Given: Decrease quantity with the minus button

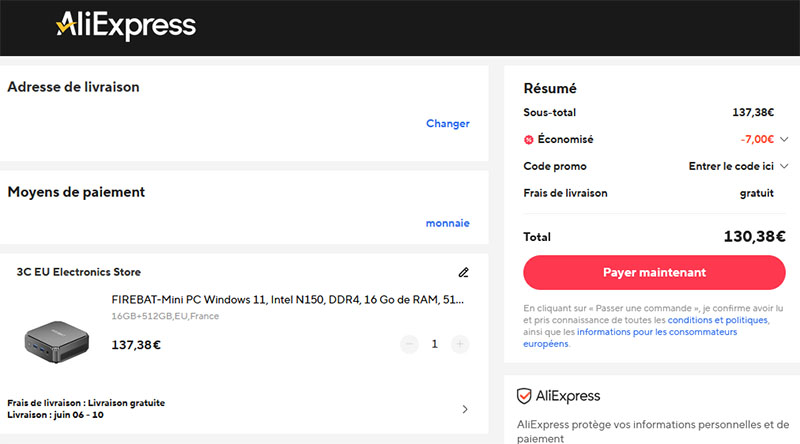Looking at the screenshot, I should (409, 344).
